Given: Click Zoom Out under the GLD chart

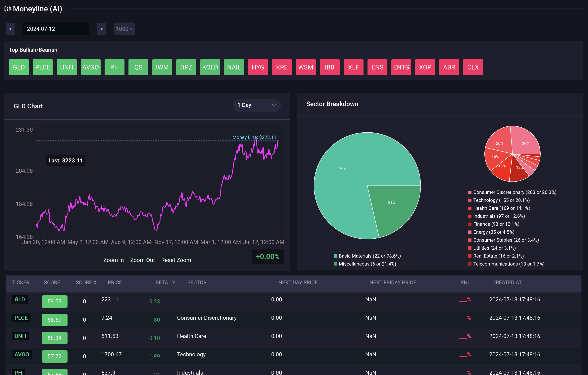Looking at the screenshot, I should tap(142, 260).
